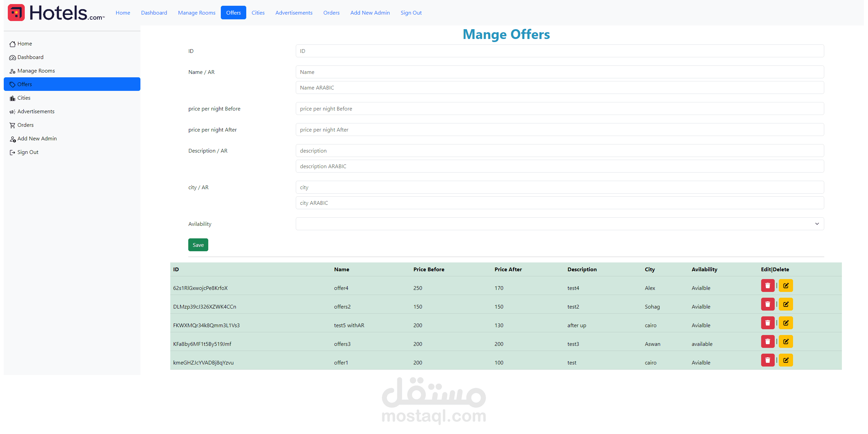Screen dimensions: 868x434
Task: Expand the Avilability dropdown
Action: pos(559,224)
